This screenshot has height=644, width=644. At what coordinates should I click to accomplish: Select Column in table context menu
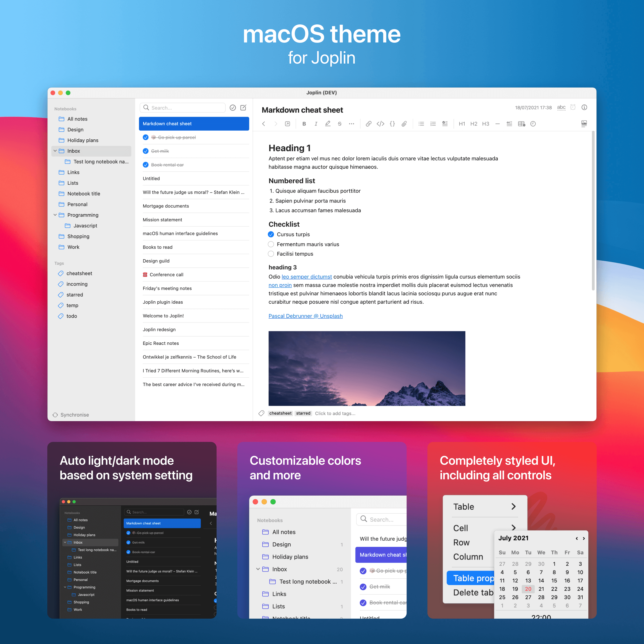pos(468,557)
